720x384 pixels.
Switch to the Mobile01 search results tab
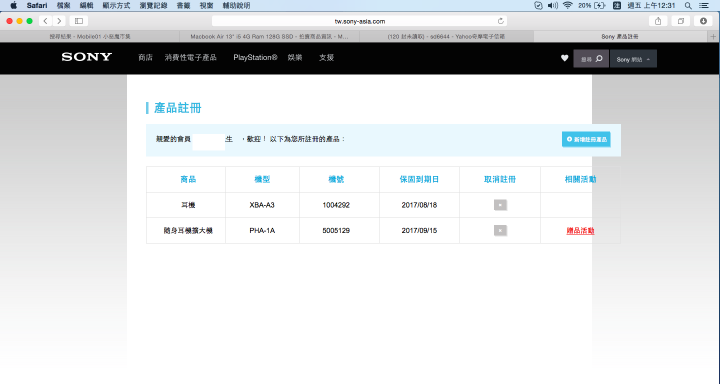(90, 36)
